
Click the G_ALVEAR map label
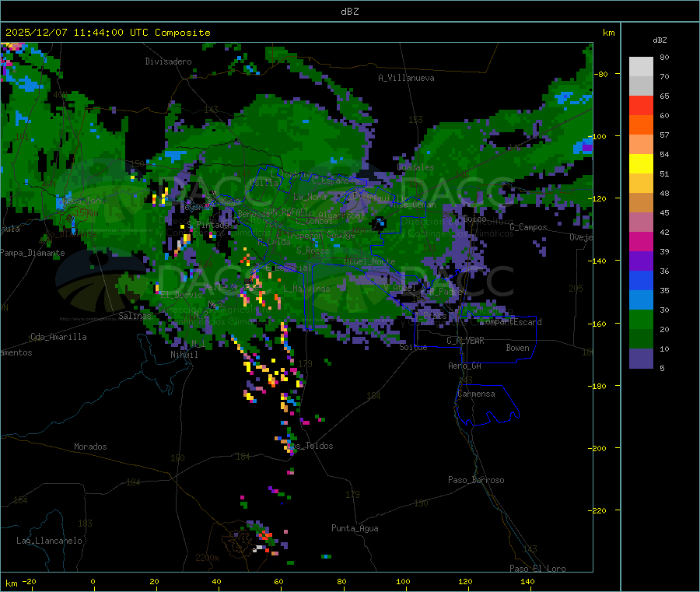click(x=465, y=341)
